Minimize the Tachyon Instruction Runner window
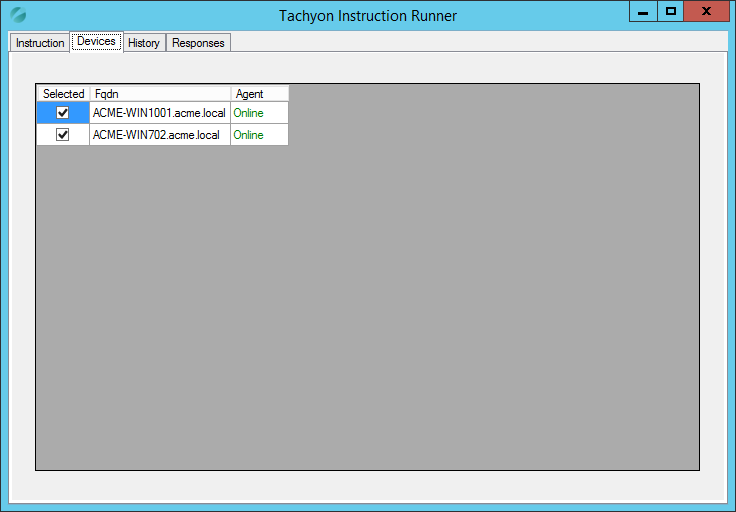 click(643, 11)
